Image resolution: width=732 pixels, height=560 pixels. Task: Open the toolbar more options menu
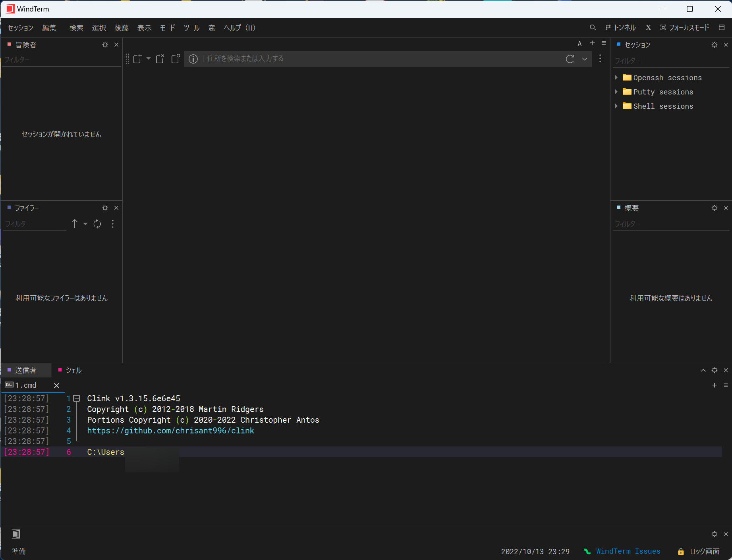point(600,59)
